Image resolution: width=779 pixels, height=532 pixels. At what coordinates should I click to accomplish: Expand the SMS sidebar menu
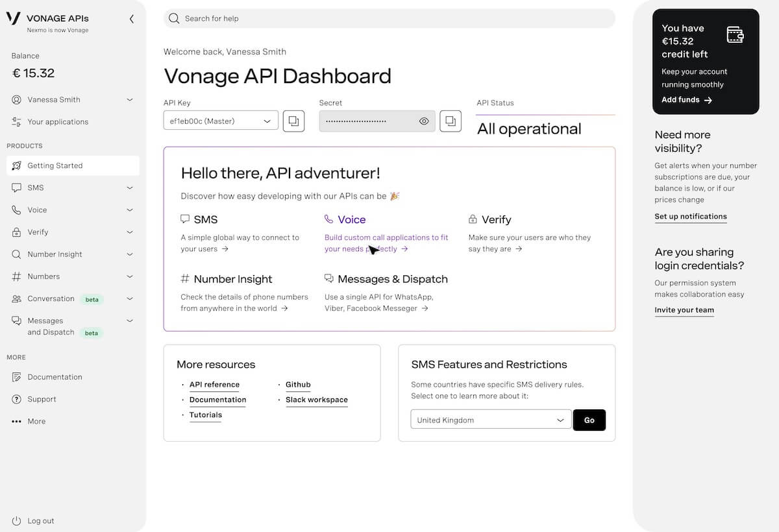[x=129, y=188]
